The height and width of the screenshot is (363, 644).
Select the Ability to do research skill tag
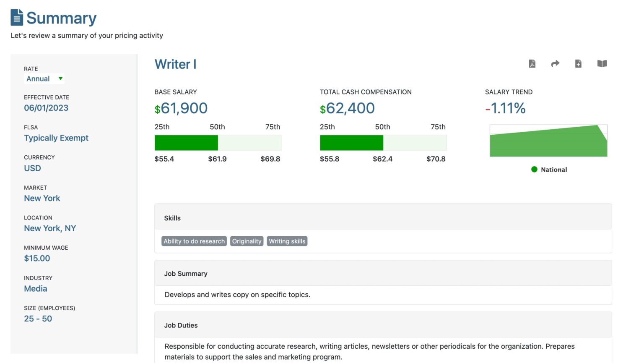coord(194,241)
